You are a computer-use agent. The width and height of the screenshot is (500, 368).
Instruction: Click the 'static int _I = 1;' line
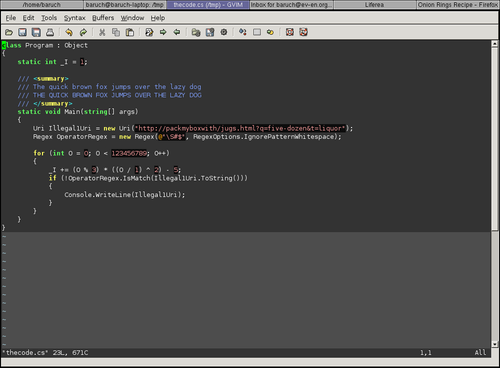pos(52,62)
